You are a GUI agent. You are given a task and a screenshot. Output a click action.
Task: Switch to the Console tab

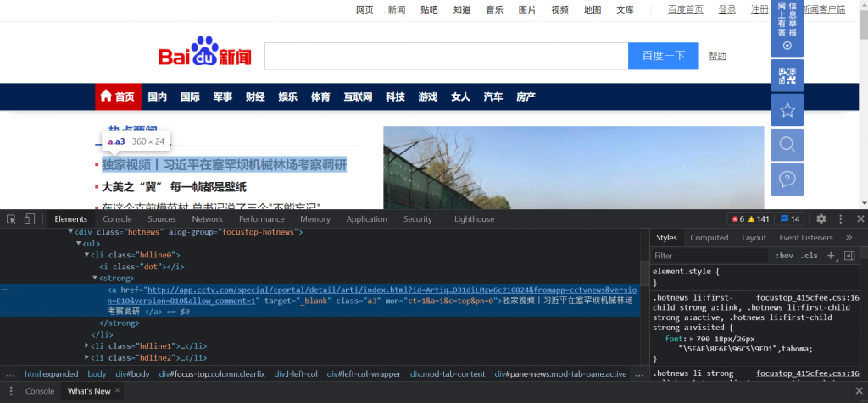(x=117, y=219)
